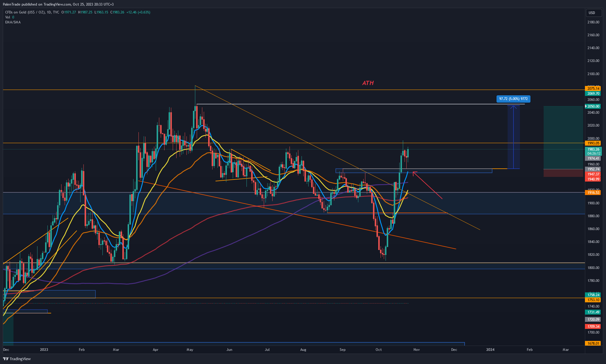This screenshot has width=606, height=364.
Task: Click the close value C1983.26 in legend
Action: click(x=117, y=12)
